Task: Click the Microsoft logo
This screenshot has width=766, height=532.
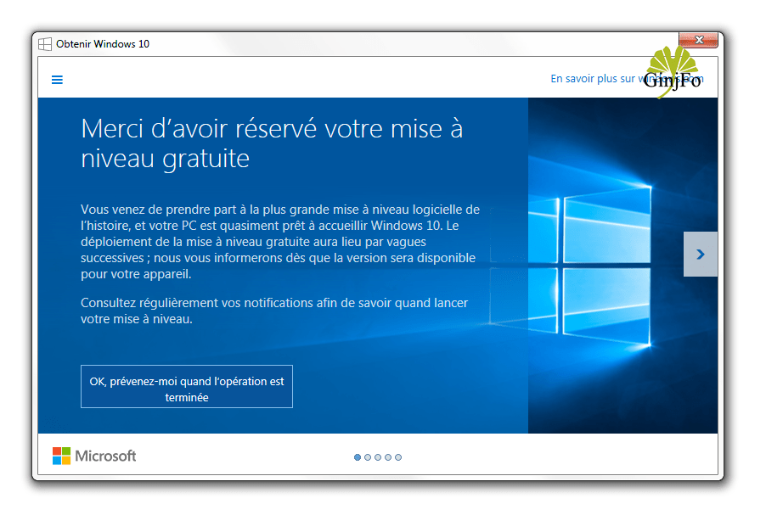Action: tap(94, 456)
